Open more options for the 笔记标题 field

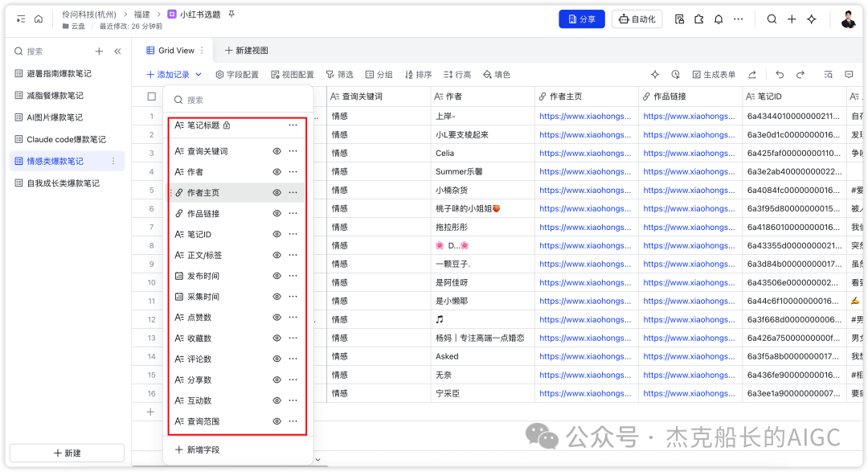[293, 125]
